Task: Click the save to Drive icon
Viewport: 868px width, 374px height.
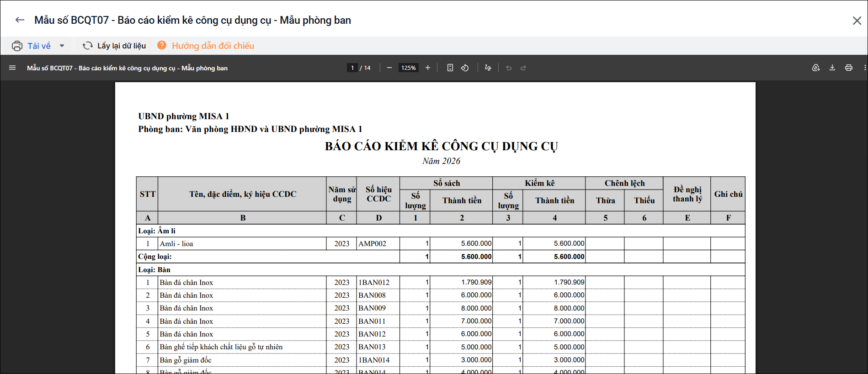Action: [816, 68]
